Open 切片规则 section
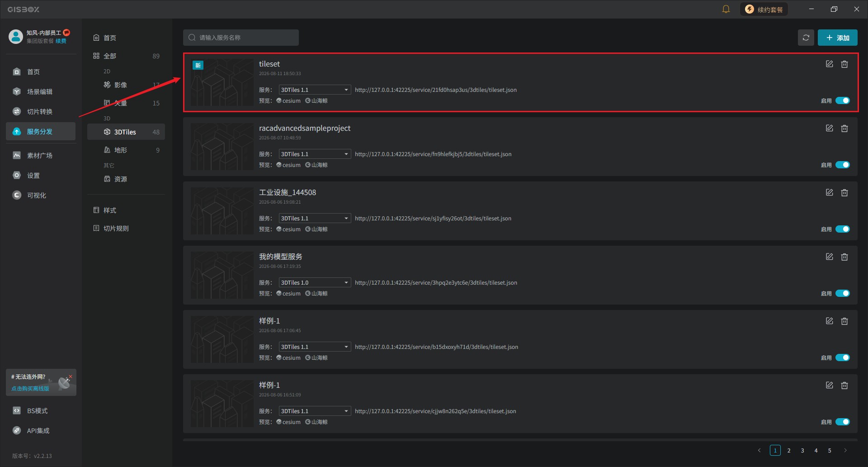Viewport: 868px width, 467px height. click(126, 229)
